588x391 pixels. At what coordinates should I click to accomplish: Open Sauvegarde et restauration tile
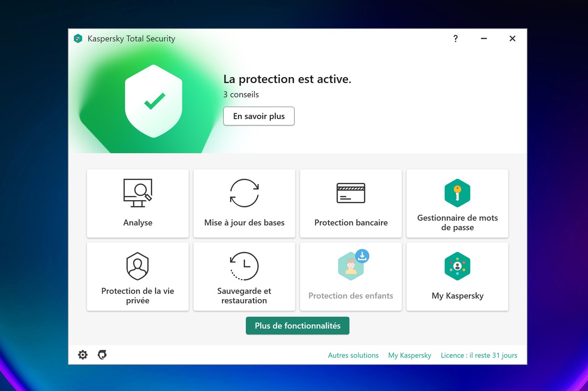click(244, 276)
